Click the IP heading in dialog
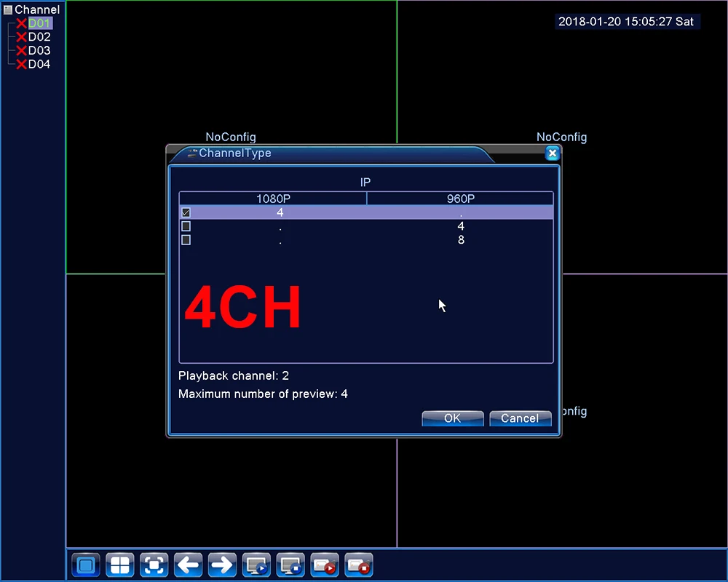Image resolution: width=728 pixels, height=582 pixels. coord(365,183)
